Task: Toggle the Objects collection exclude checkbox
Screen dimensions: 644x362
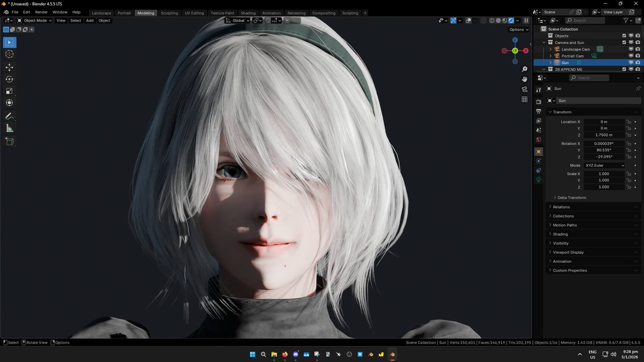Action: [x=624, y=36]
